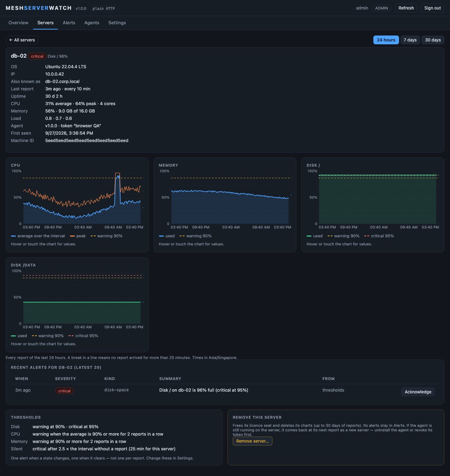Click the Uptime value "30 d 2 h"
Image resolution: width=450 pixels, height=476 pixels.
click(54, 96)
